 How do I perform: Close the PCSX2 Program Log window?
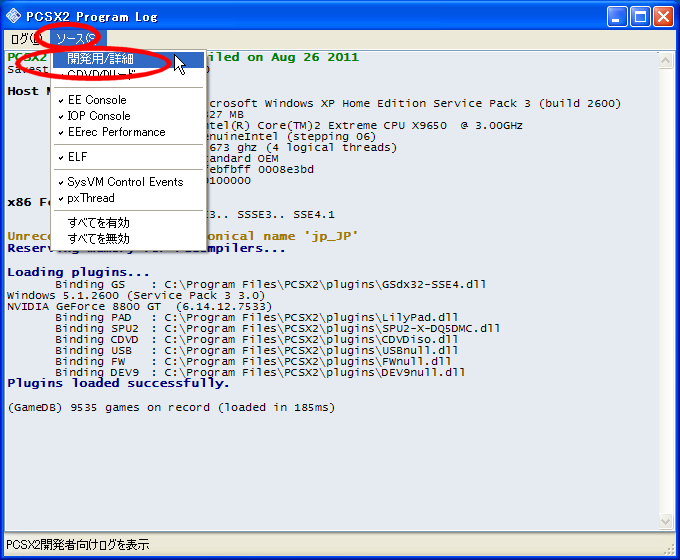(664, 16)
